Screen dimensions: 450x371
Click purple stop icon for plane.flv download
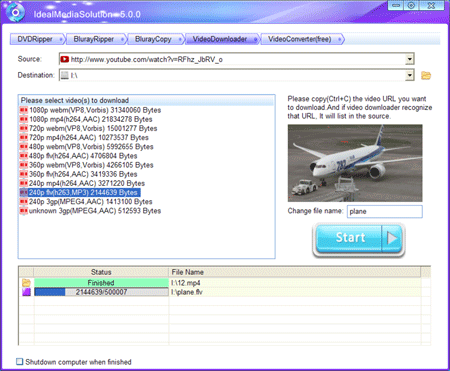click(26, 292)
